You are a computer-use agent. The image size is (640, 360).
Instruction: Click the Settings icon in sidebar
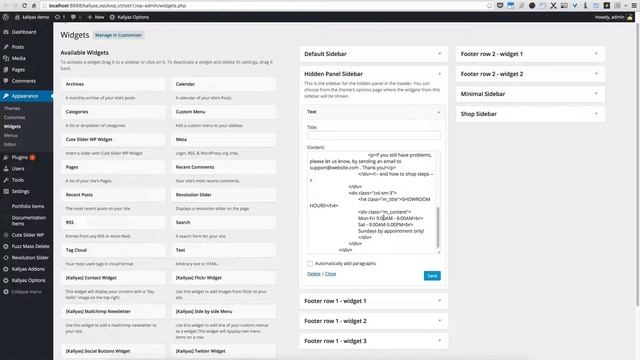tap(6, 191)
